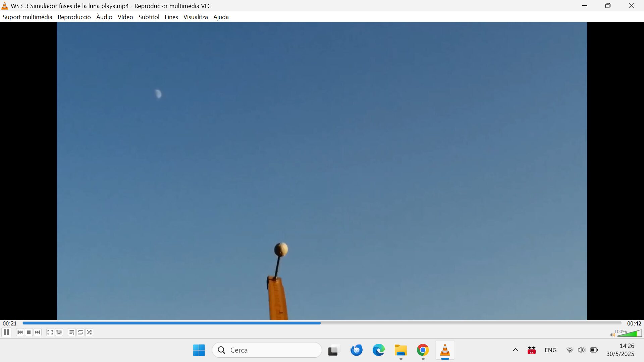Viewport: 644px width, 362px height.
Task: Click the video display area
Action: point(322,171)
